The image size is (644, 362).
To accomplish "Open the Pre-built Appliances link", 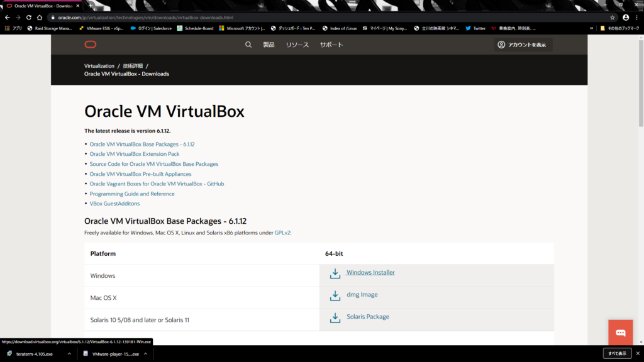I will pyautogui.click(x=140, y=174).
